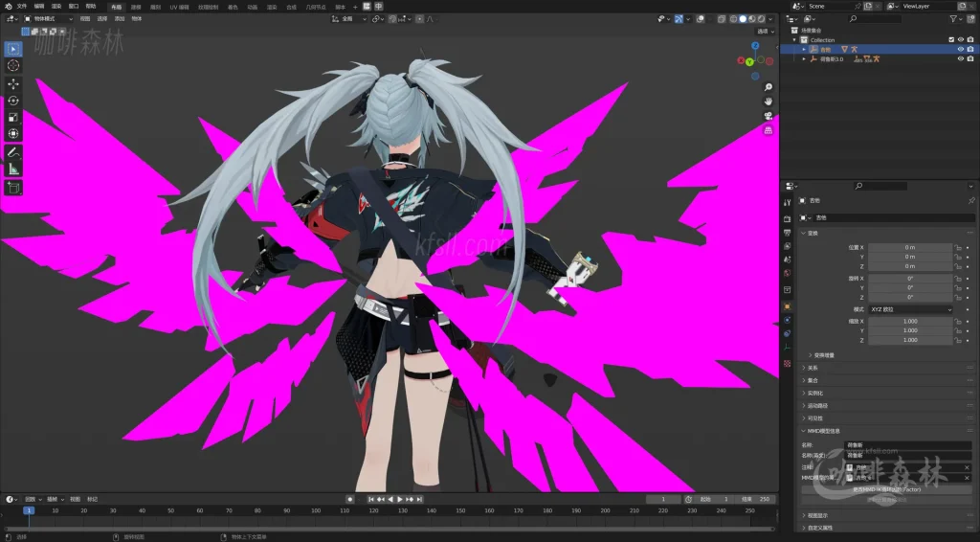The width and height of the screenshot is (980, 542).
Task: Collapse the Collection tree in outliner
Action: pos(795,40)
